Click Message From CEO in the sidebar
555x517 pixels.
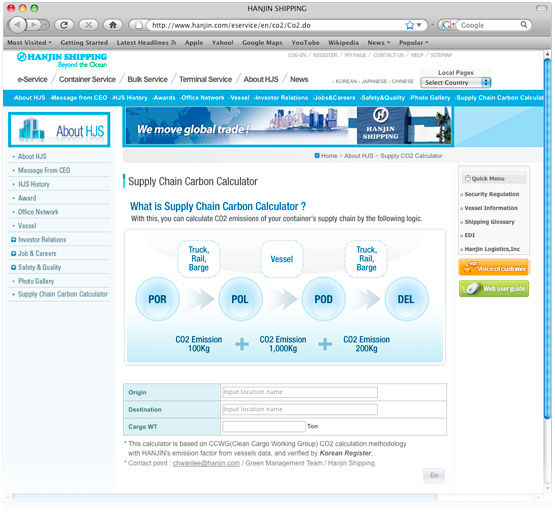click(44, 170)
